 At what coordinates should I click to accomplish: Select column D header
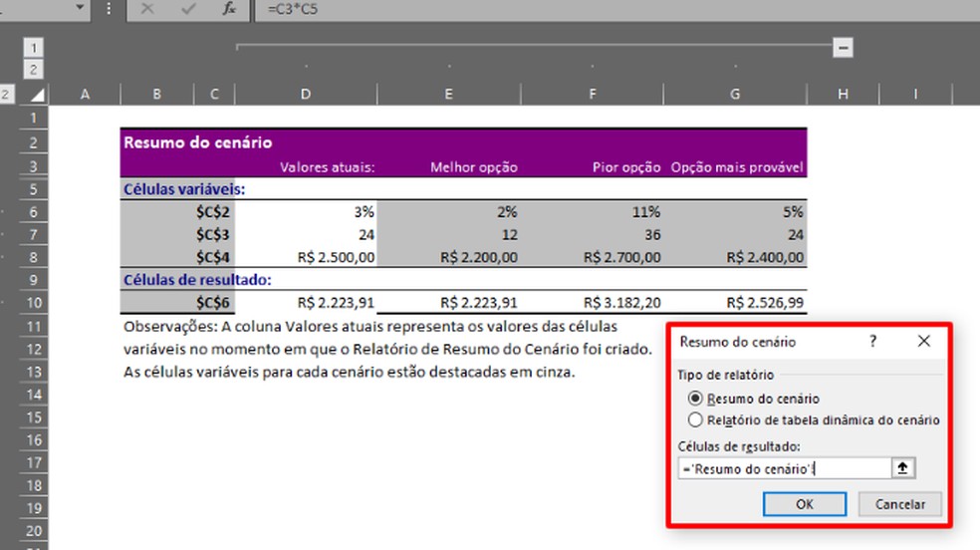coord(306,95)
